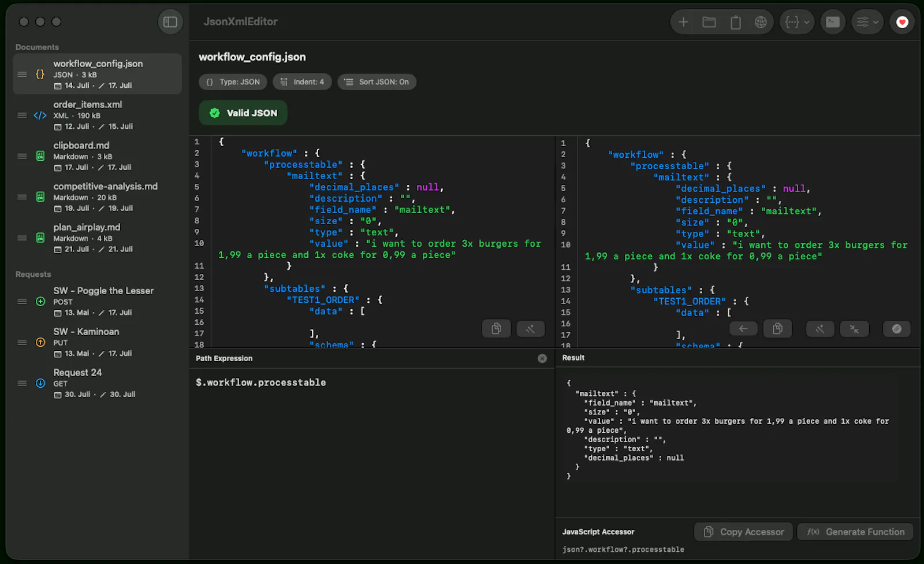Select the SW - Kaminoan PUT request
Screen dimensions: 924x564
(x=97, y=342)
